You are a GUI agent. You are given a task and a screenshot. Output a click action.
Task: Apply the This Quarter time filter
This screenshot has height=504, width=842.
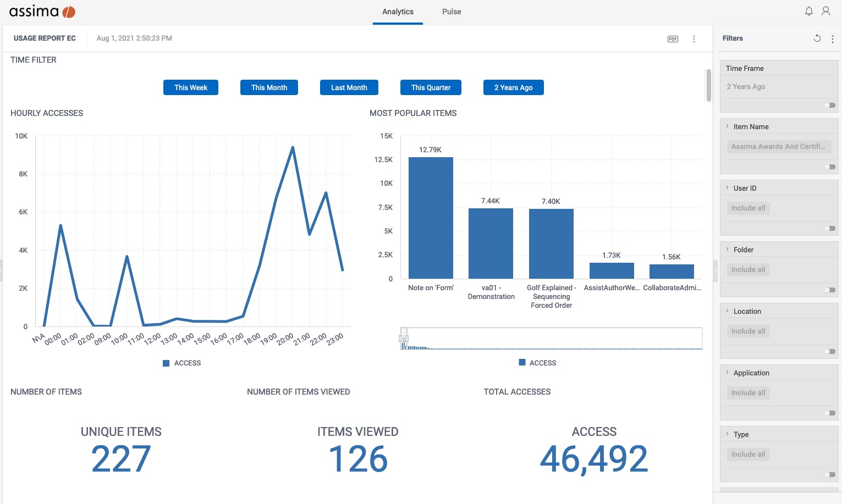point(431,87)
